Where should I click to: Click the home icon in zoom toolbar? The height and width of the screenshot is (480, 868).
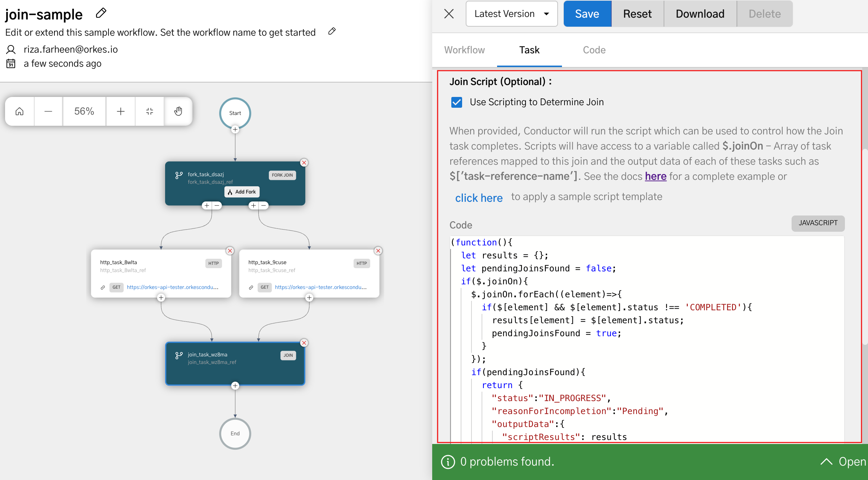[x=19, y=111]
